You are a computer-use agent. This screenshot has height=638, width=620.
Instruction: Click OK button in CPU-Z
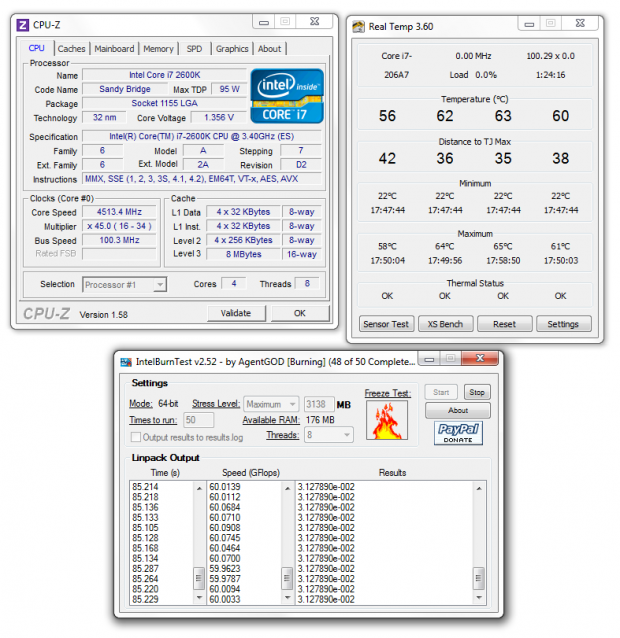(x=300, y=313)
